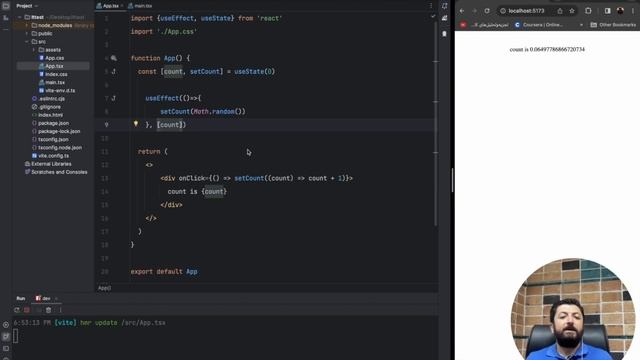Image resolution: width=640 pixels, height=360 pixels.
Task: Click the gutter hook marker on line 5
Action: pos(113,71)
